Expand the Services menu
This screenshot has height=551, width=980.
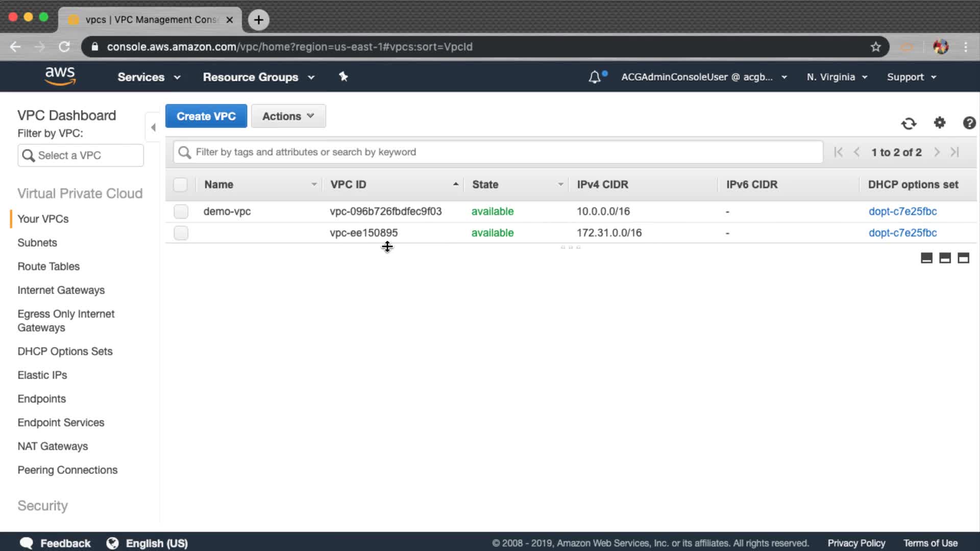click(x=149, y=77)
